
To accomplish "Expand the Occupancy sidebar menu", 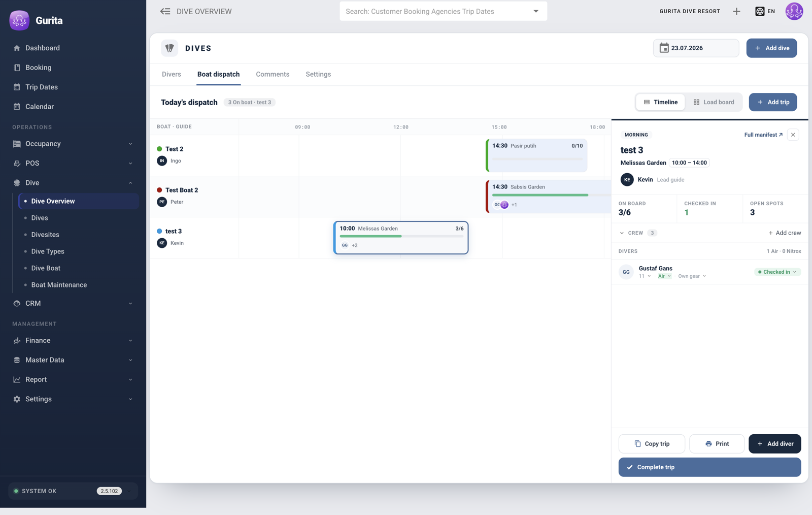I will point(73,144).
